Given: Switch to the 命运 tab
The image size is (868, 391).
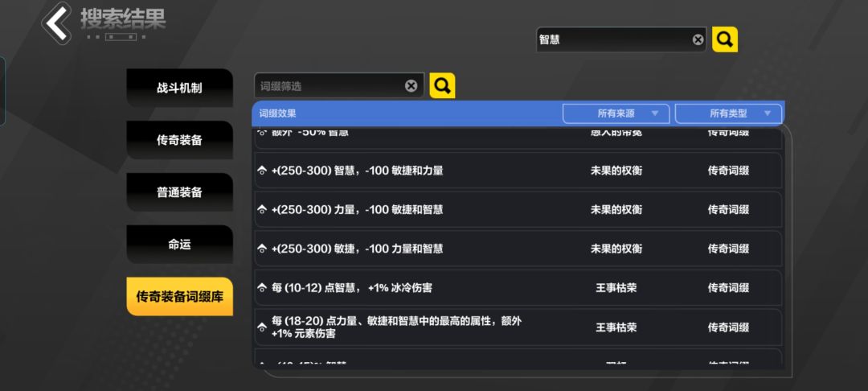Looking at the screenshot, I should [179, 245].
